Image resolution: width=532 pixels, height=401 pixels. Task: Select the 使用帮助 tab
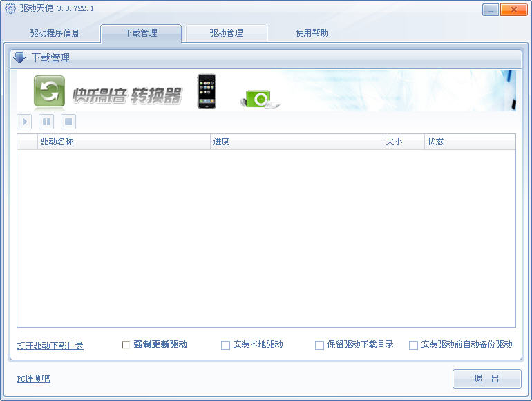coord(312,33)
